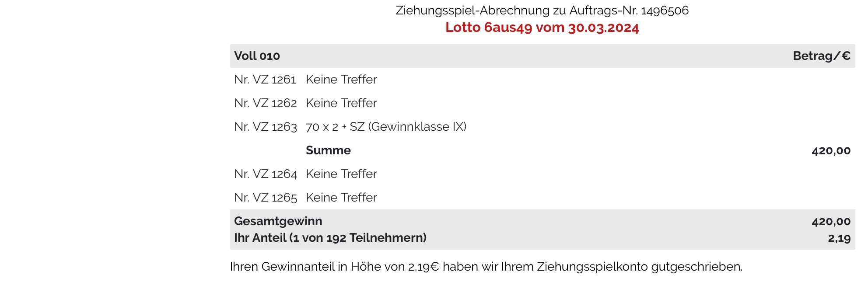Click Keine Treffer beside VZ 1264
The image size is (868, 296).
click(x=341, y=174)
